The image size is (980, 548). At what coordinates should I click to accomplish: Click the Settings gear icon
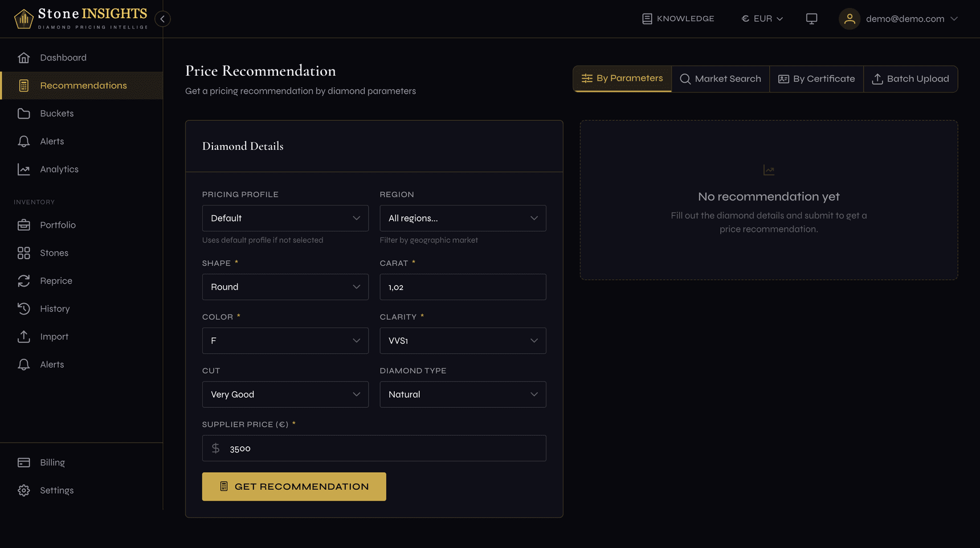tap(24, 490)
